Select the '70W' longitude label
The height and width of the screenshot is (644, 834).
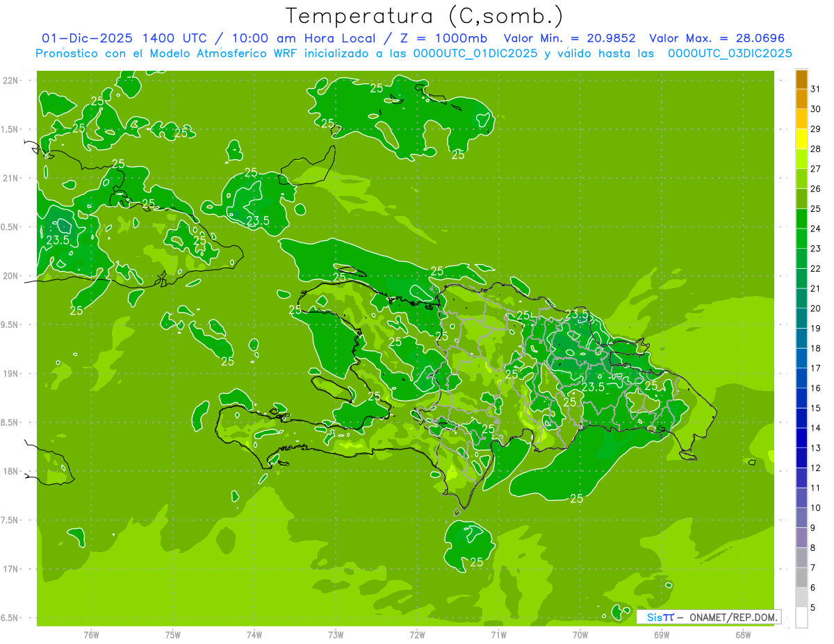click(x=580, y=634)
